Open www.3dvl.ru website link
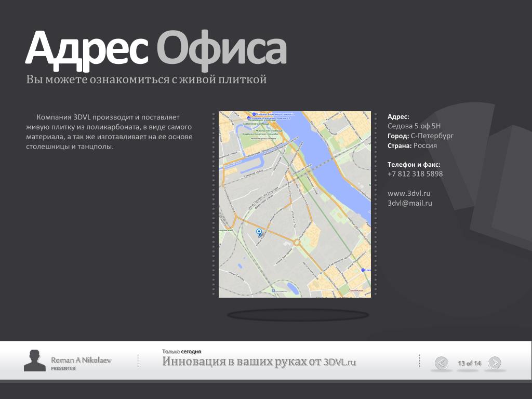 click(x=409, y=193)
